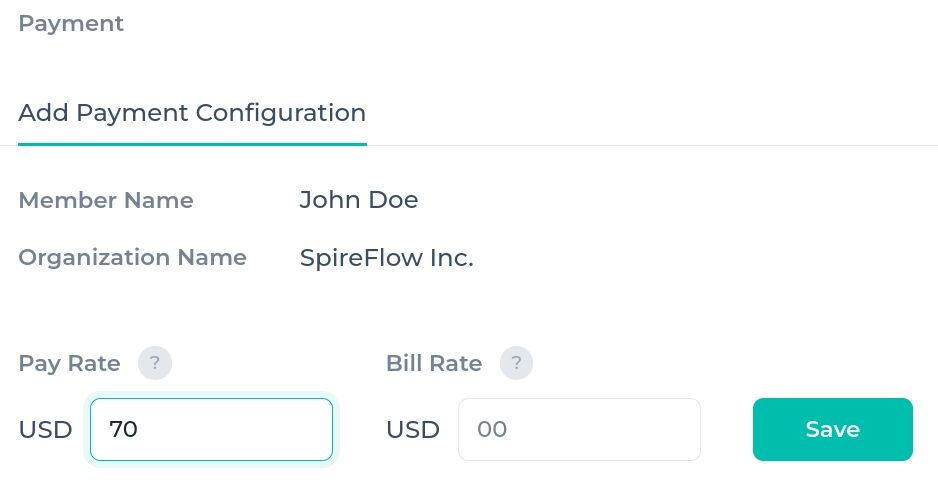Screen dimensions: 938x492
Task: Click the Organization Name label
Action: 133,257
